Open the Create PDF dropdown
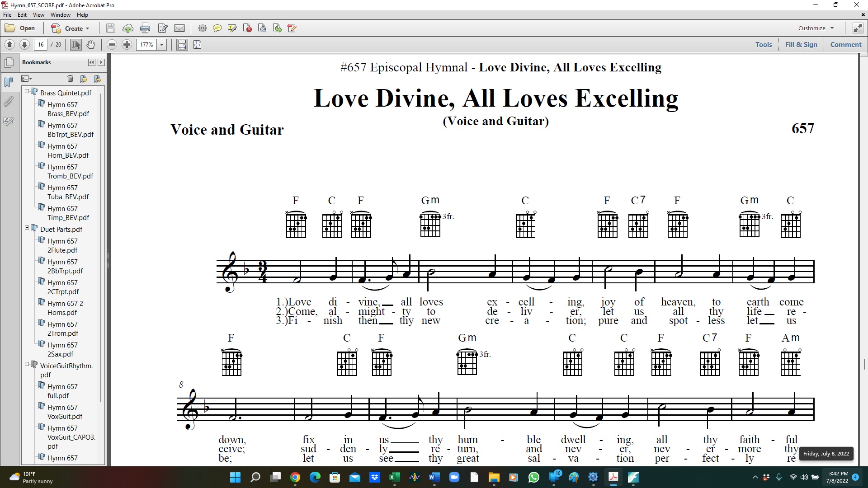868x488 pixels. click(70, 28)
